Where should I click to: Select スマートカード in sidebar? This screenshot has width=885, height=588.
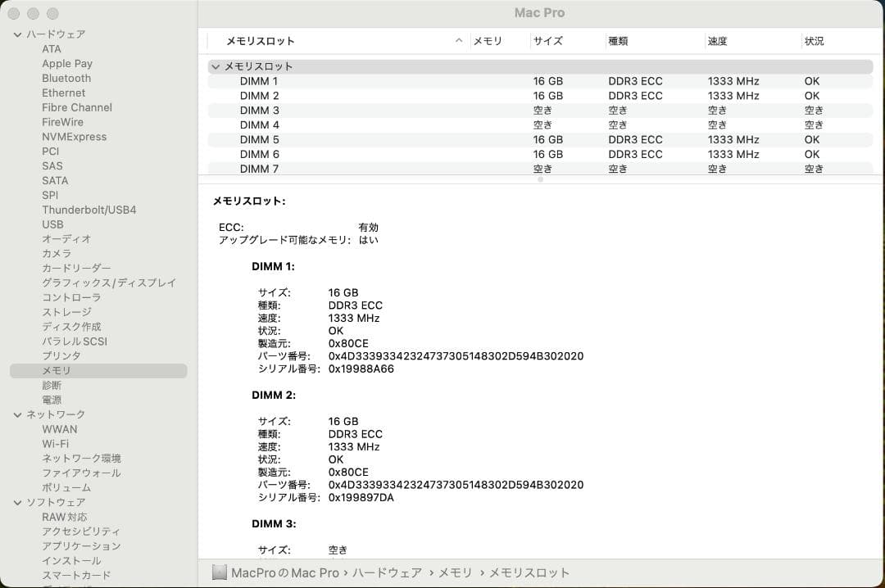tap(76, 576)
